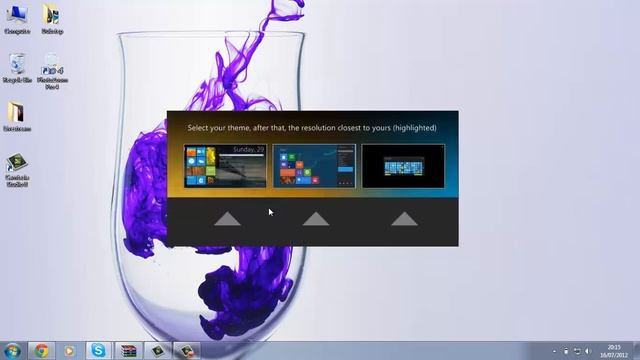Click the arrow under the orange-gold theme
The height and width of the screenshot is (360, 640).
pyautogui.click(x=227, y=219)
